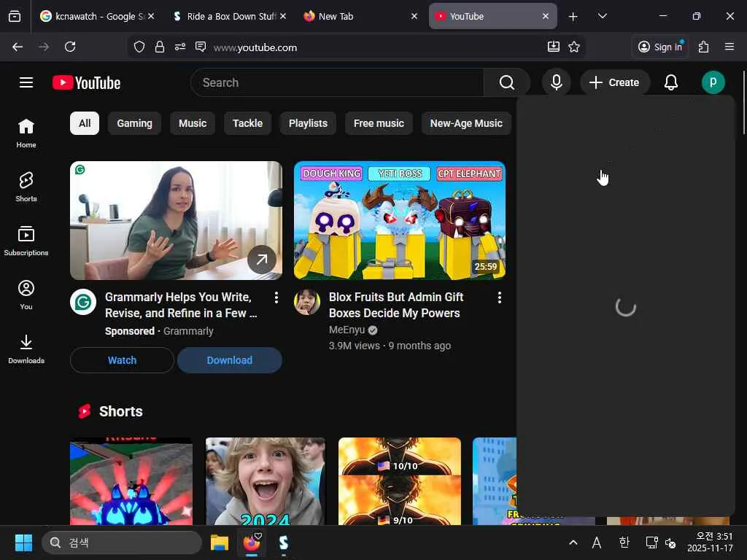Open the taskbar clock and date
747x560 pixels.
[x=710, y=542]
